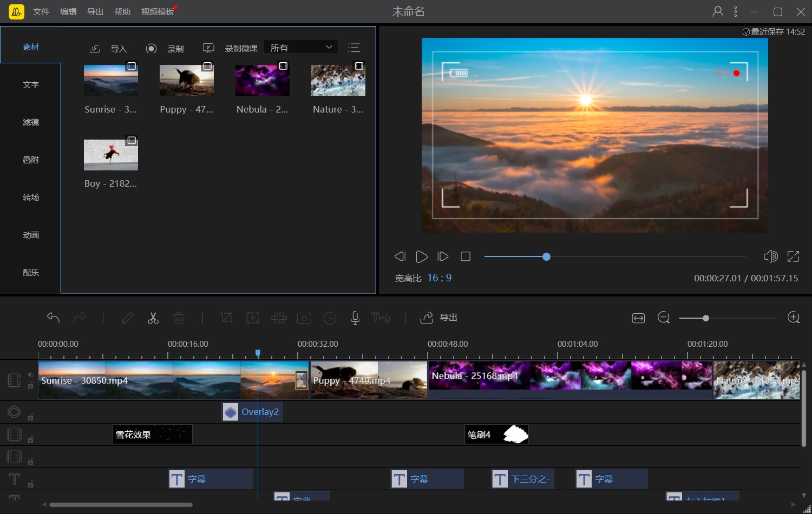Open the three-dot more options menu
The width and height of the screenshot is (812, 514).
pos(735,11)
